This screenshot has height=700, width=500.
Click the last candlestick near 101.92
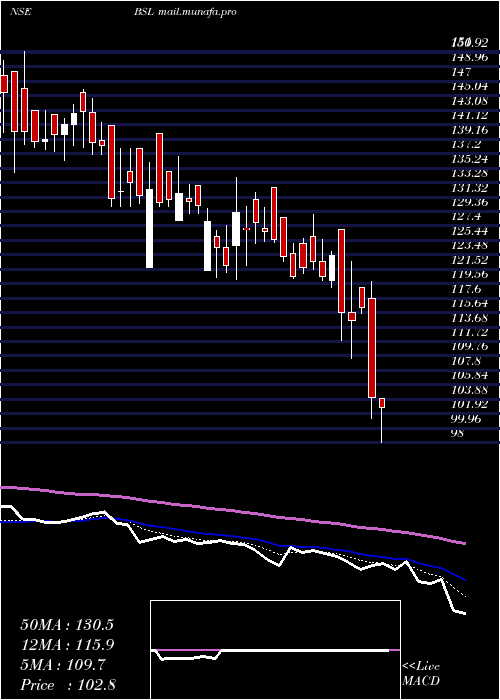pos(382,403)
